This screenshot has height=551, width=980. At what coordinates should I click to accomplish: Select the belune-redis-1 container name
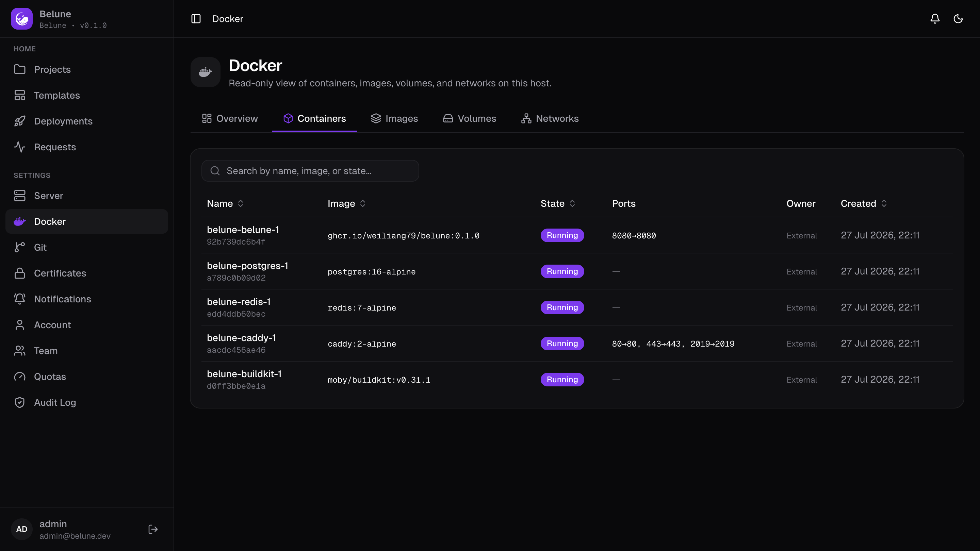click(x=239, y=302)
